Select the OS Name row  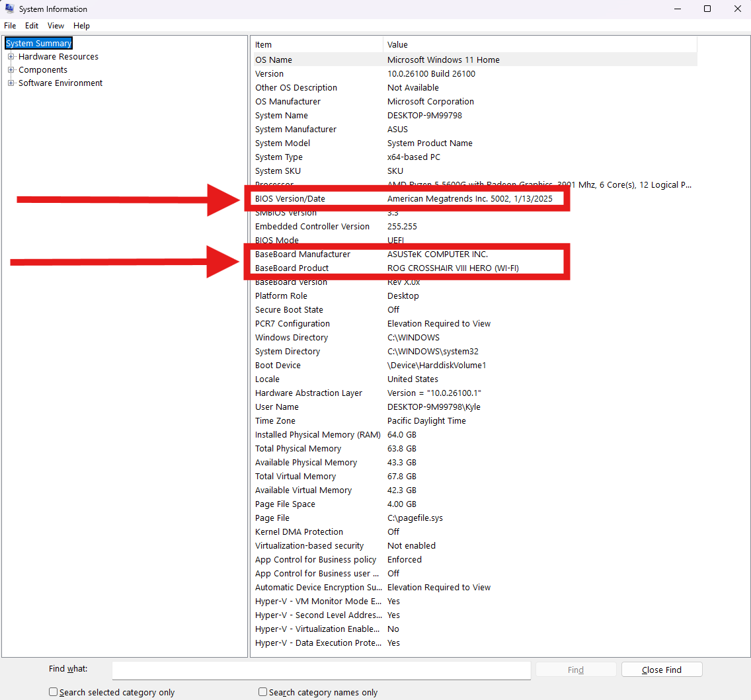(475, 60)
